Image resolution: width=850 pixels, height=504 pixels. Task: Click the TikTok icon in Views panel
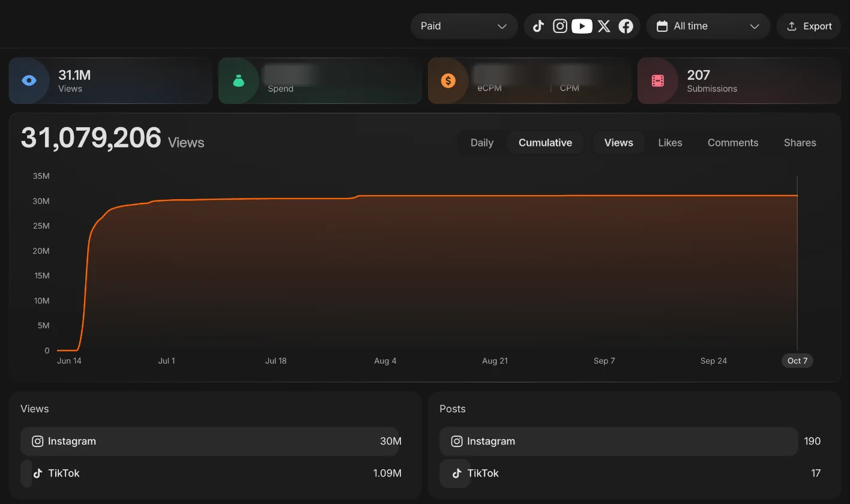pyautogui.click(x=37, y=473)
